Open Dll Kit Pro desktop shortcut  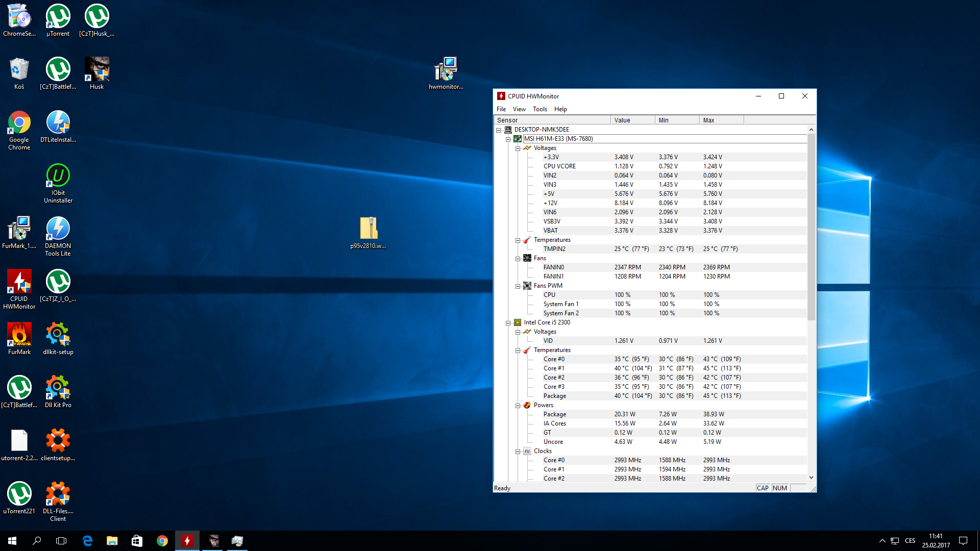click(x=58, y=388)
